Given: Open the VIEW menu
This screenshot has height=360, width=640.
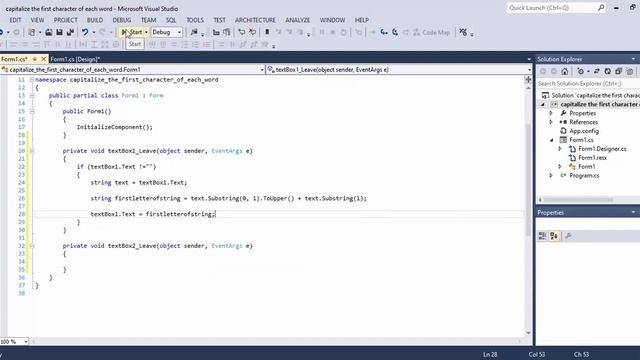Looking at the screenshot, I should point(37,20).
